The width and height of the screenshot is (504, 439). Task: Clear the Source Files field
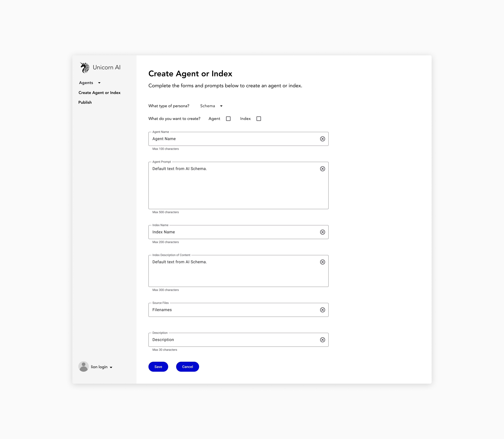pos(322,310)
